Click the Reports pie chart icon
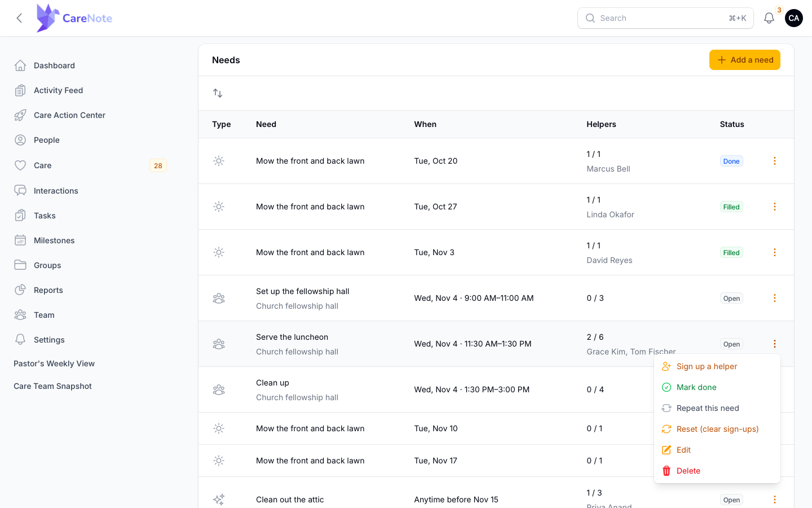812x508 pixels. point(20,290)
